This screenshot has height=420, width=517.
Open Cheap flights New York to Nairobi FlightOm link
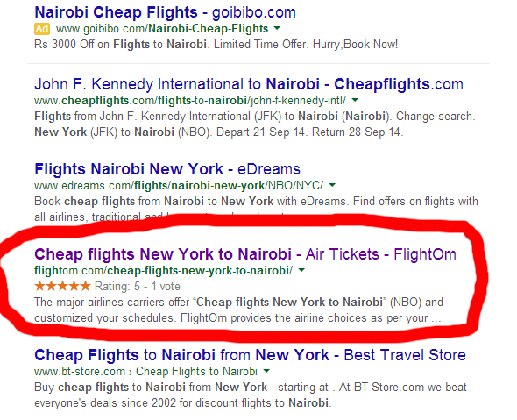point(245,254)
